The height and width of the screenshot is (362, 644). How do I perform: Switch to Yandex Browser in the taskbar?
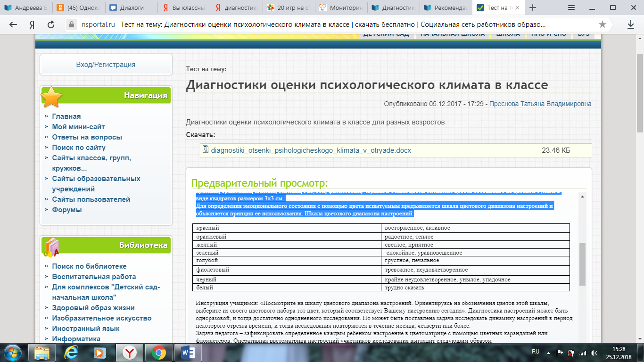pyautogui.click(x=129, y=353)
